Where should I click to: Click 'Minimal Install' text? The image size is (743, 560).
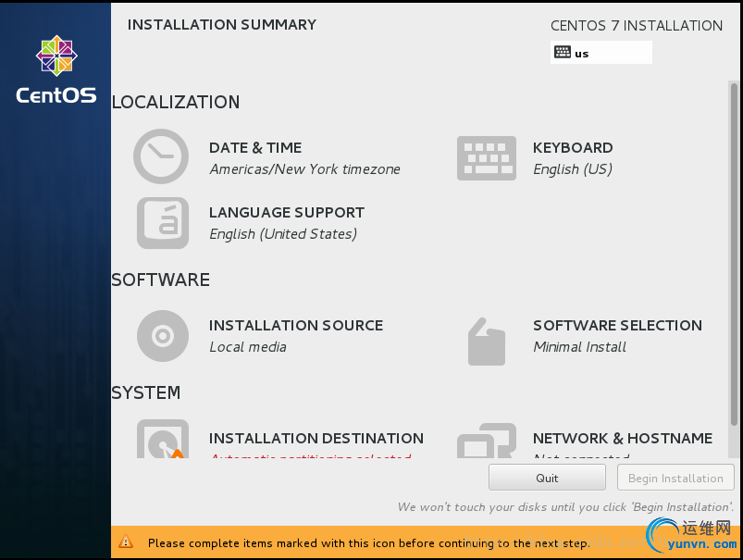click(x=579, y=347)
